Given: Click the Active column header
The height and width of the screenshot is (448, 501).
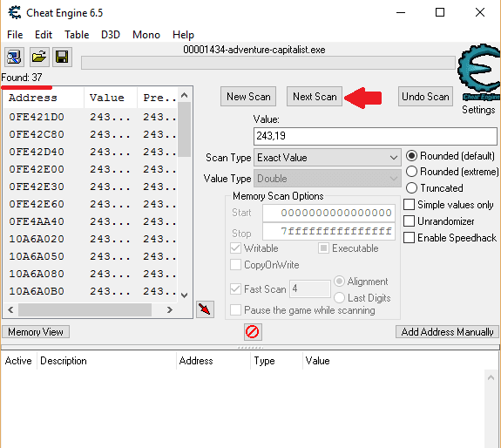Looking at the screenshot, I should click(x=18, y=361).
